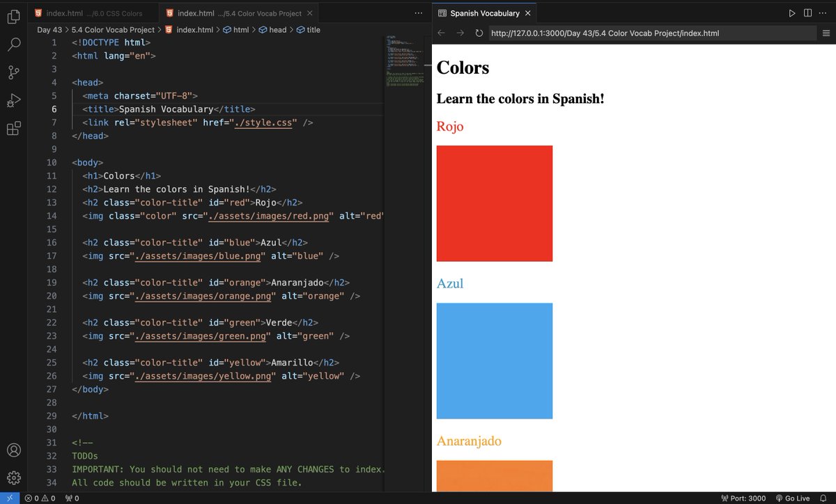Click Anaranjado heading in preview
836x504 pixels.
click(x=469, y=441)
